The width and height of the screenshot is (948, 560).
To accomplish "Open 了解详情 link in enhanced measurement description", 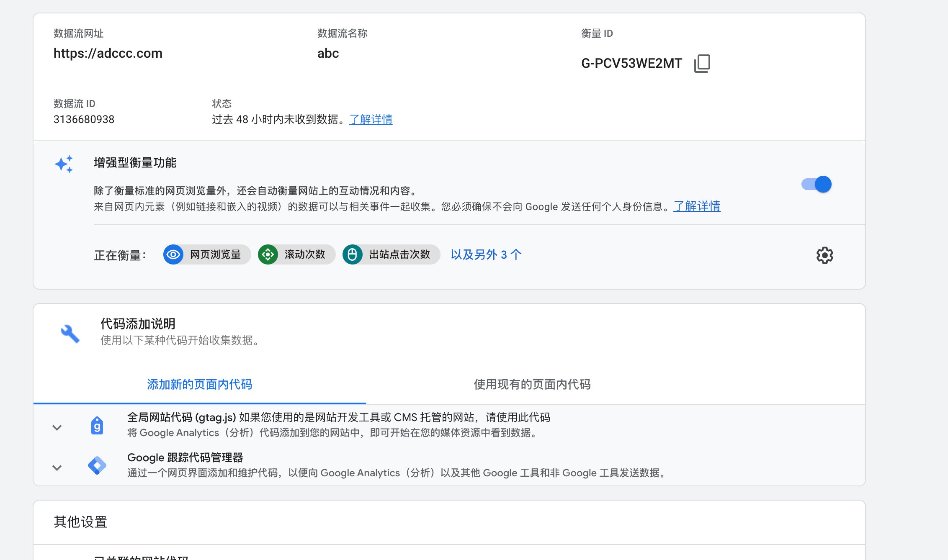I will (697, 206).
